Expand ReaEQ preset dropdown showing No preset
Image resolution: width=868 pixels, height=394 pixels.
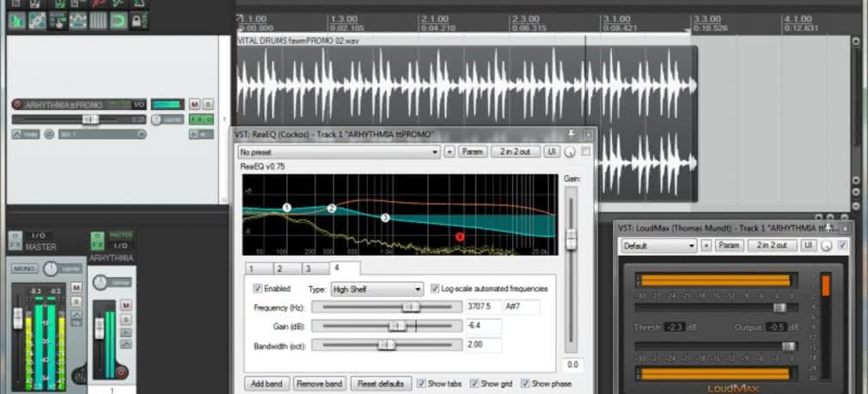point(339,151)
